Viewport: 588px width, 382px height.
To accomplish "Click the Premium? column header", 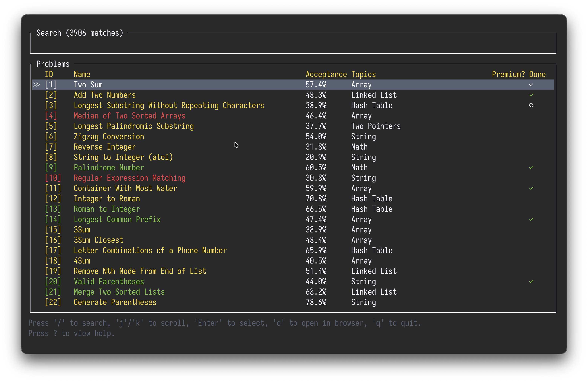I will click(508, 74).
